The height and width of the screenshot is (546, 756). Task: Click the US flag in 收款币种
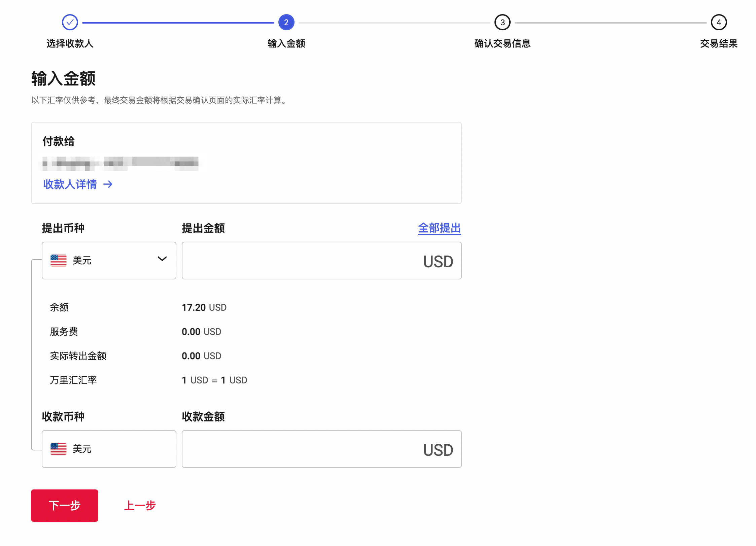(59, 449)
